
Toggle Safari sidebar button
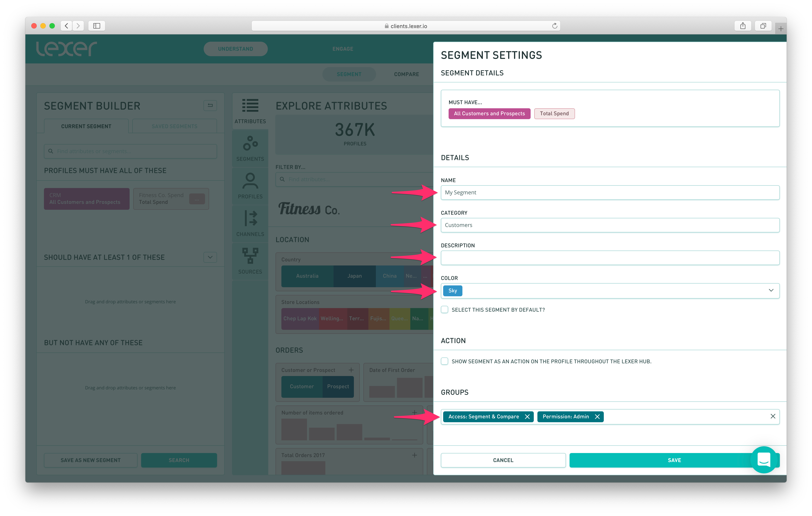97,26
